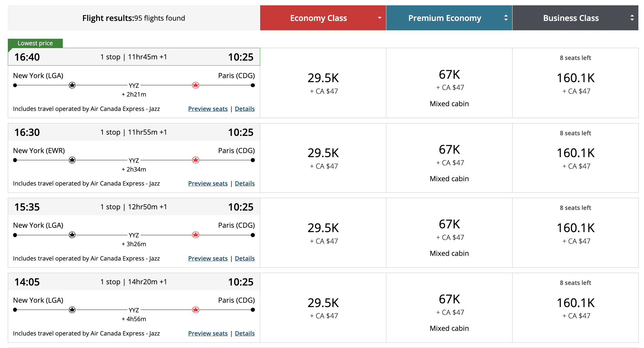Image resolution: width=644 pixels, height=348 pixels.
Task: Select the 16:40 lowest price flight header
Action: [x=134, y=57]
